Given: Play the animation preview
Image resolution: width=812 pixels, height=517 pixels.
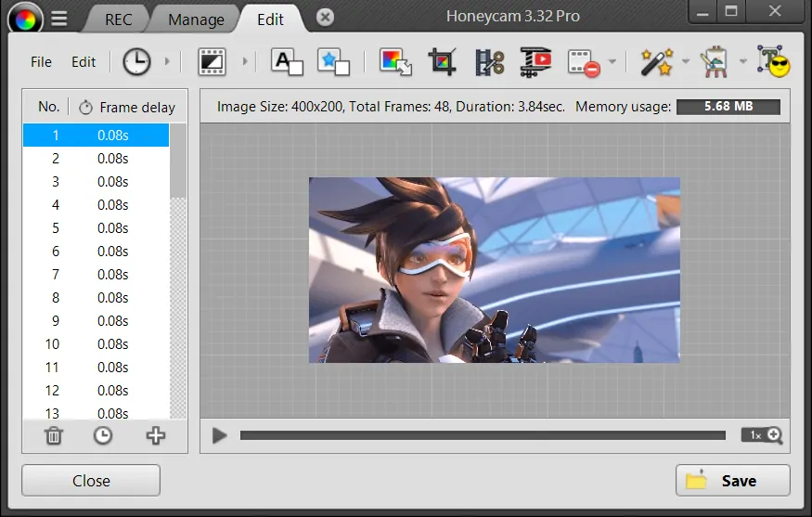Looking at the screenshot, I should (x=219, y=435).
